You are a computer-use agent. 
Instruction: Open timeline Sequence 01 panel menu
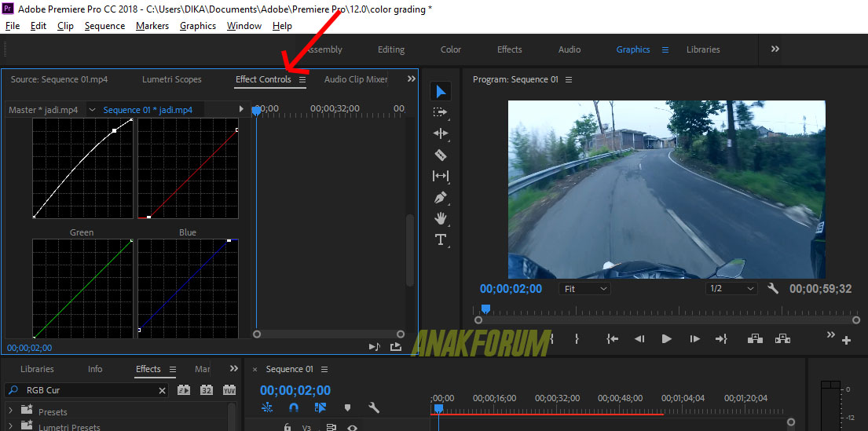[324, 370]
